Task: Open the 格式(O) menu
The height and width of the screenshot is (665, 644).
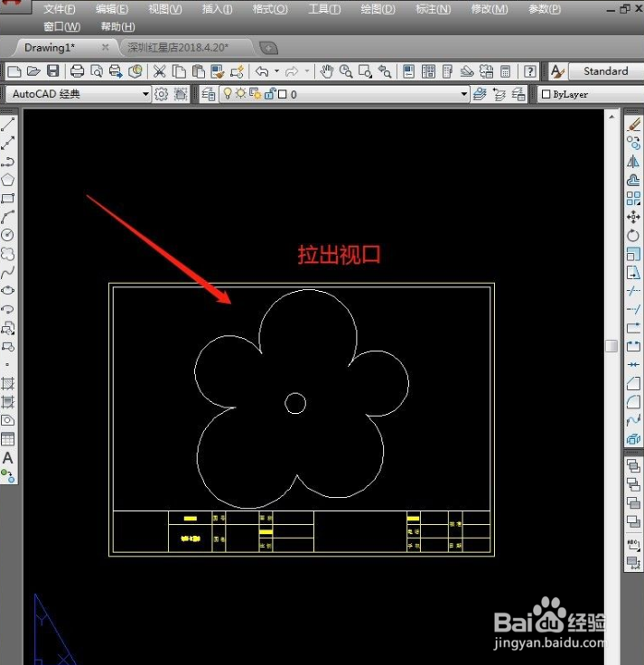Action: (270, 9)
